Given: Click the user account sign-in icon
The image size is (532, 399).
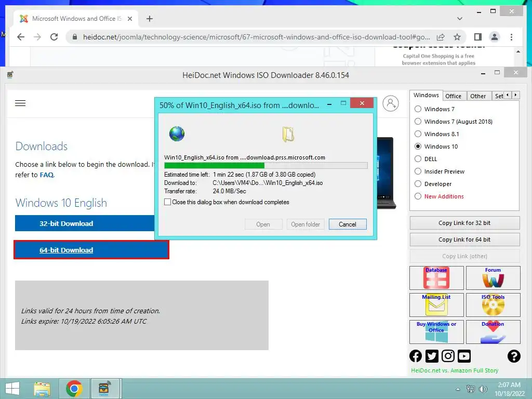Looking at the screenshot, I should [391, 103].
